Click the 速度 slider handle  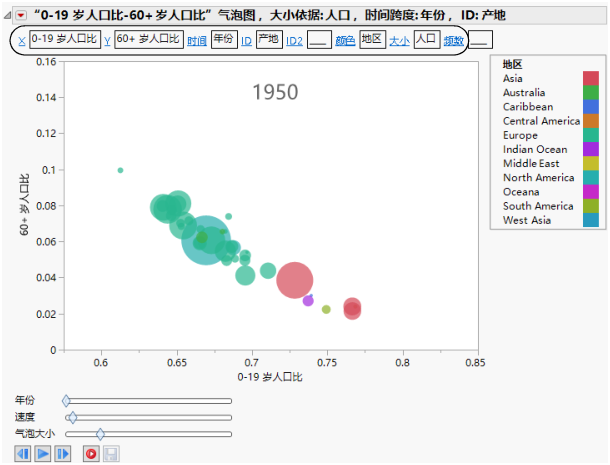pos(73,418)
